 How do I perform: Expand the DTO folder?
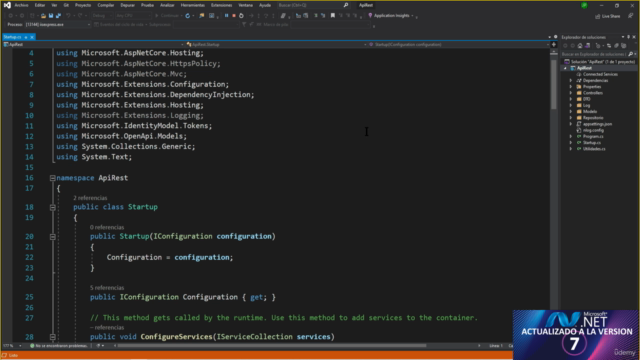(571, 99)
